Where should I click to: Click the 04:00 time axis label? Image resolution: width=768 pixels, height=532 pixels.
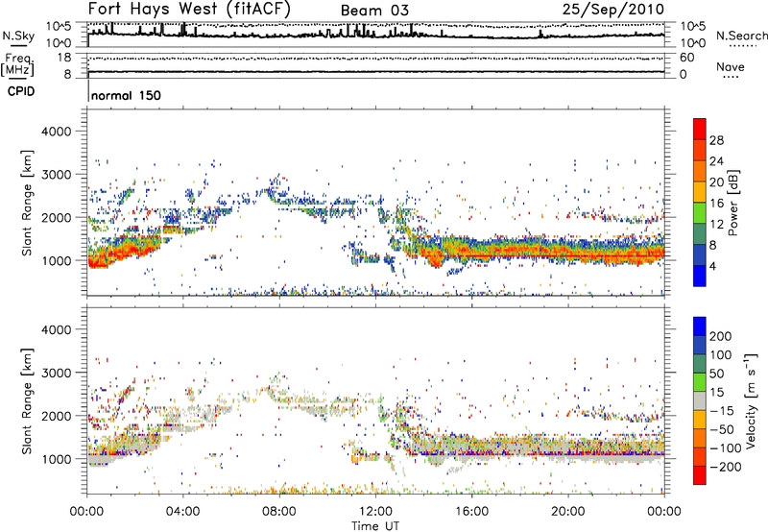(x=183, y=512)
